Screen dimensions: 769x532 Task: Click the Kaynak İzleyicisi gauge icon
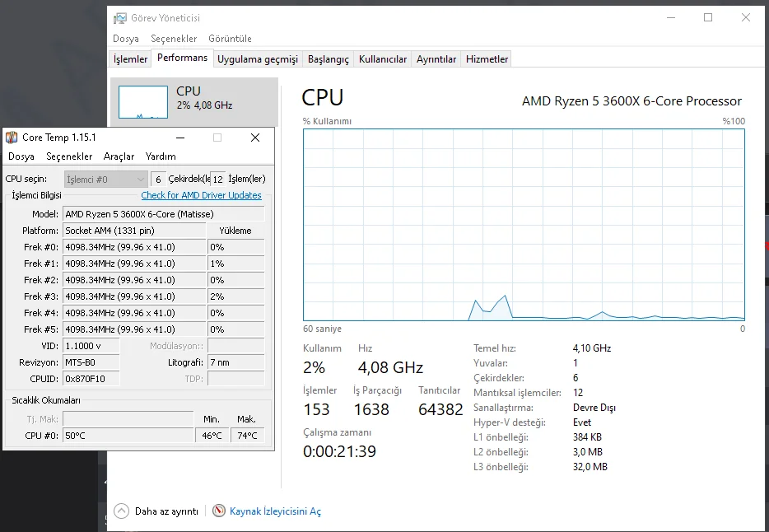(x=219, y=511)
